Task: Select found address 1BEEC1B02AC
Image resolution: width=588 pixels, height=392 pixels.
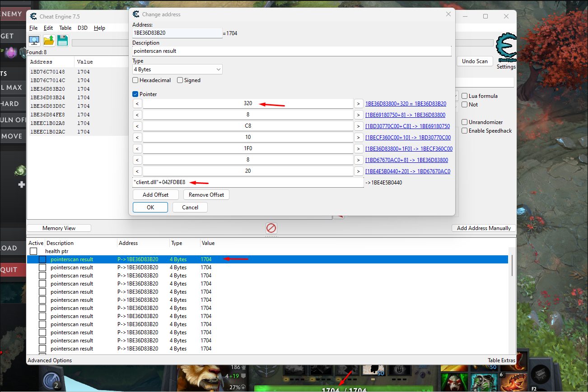Action: tap(47, 132)
